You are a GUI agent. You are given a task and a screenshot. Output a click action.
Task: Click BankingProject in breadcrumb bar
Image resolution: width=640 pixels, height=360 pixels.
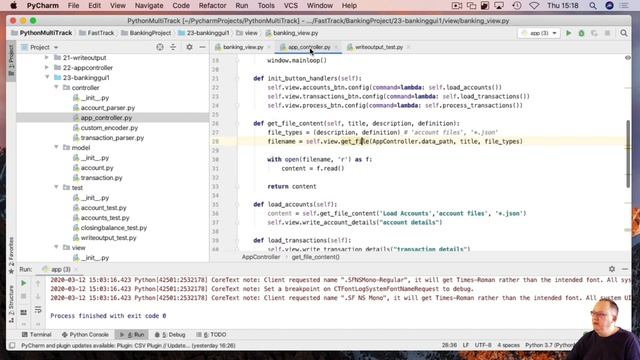tap(150, 33)
